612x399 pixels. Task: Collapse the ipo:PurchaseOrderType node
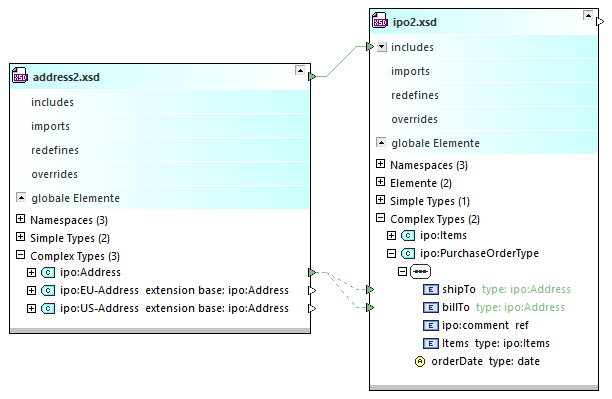click(391, 254)
